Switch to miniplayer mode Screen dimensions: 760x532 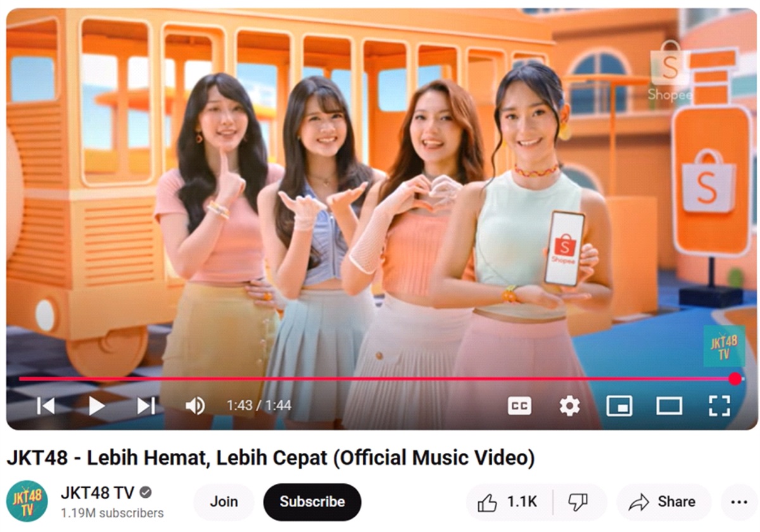coord(619,405)
